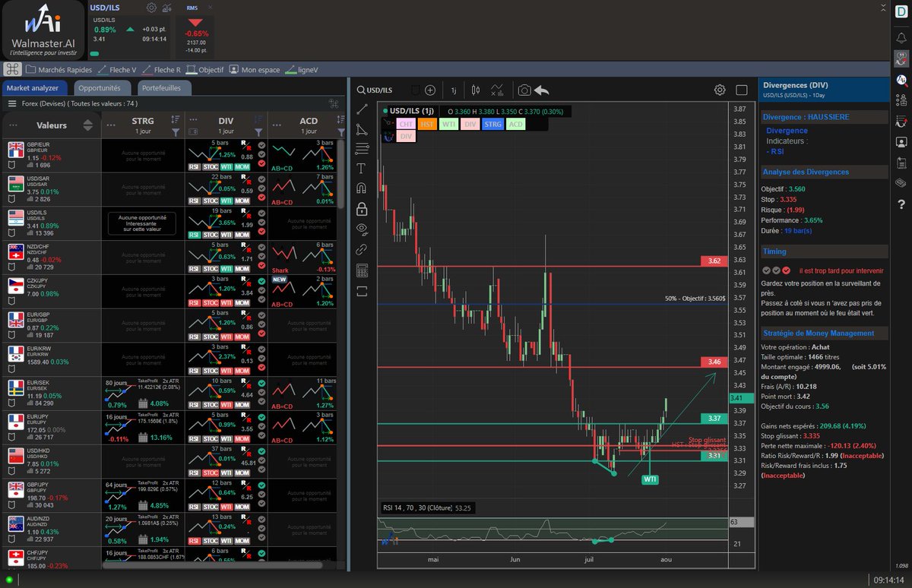Click the RSI button in GBP/EUR row

coord(194,166)
